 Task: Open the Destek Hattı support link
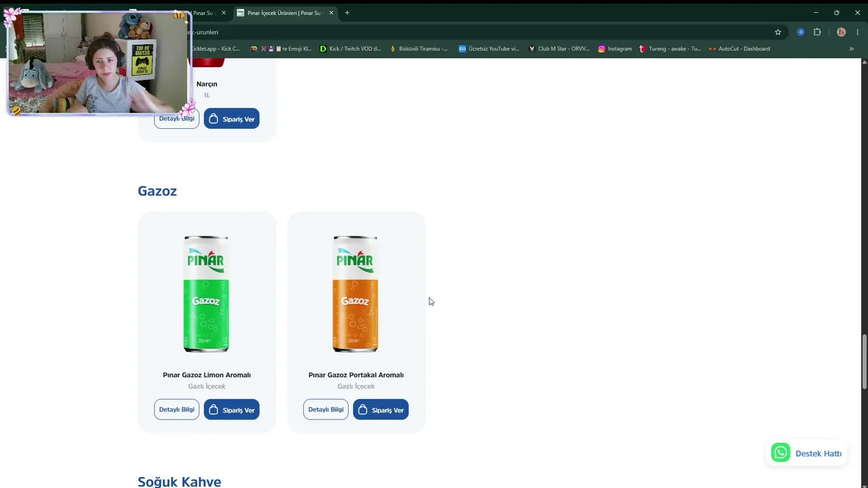806,453
